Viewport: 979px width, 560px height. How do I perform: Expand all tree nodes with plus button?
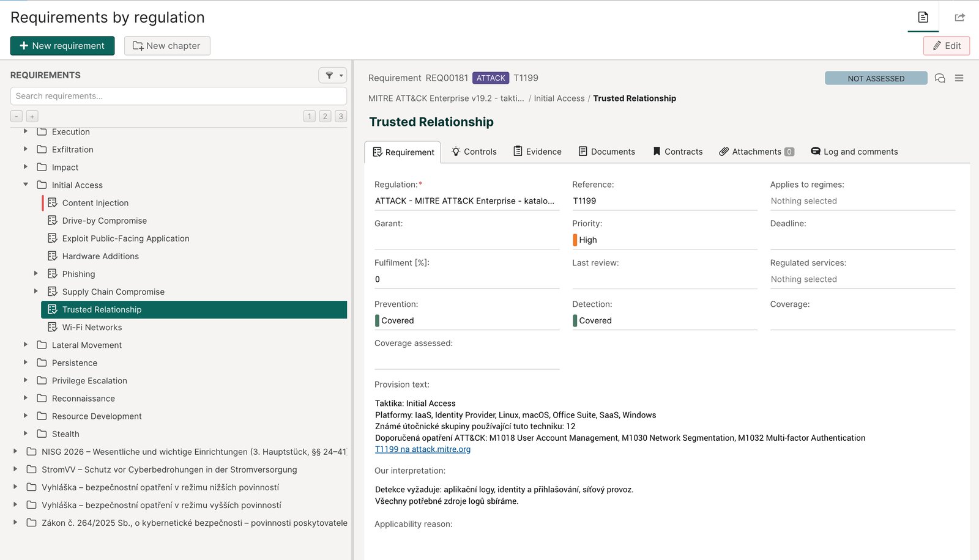coord(32,116)
